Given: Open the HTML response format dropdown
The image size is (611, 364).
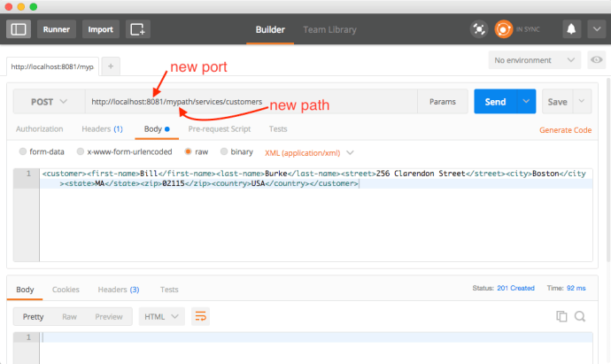Looking at the screenshot, I should pyautogui.click(x=161, y=316).
